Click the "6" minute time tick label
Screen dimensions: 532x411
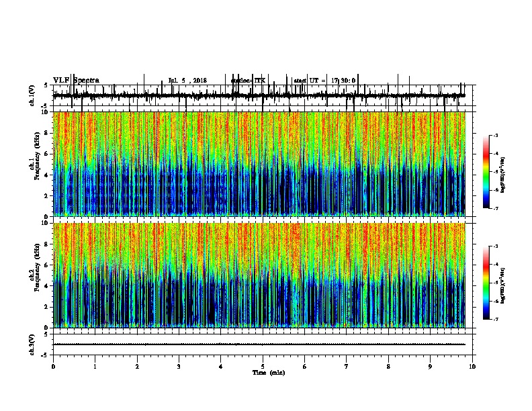pos(305,367)
